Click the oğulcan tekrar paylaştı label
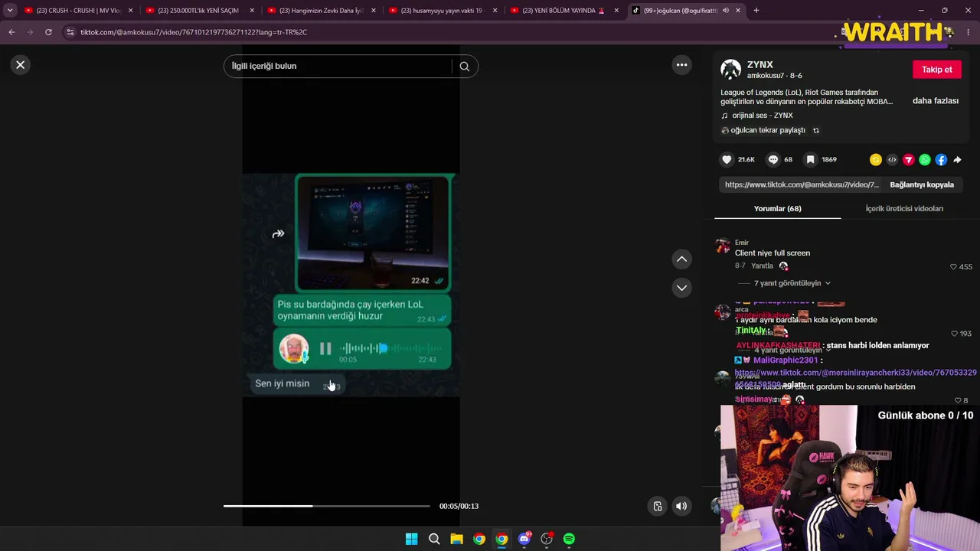 coord(768,131)
